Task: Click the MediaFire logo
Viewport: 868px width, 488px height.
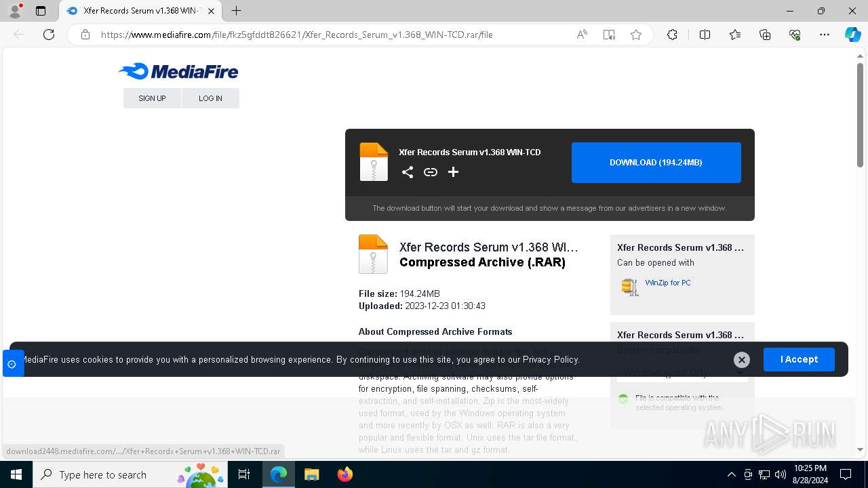Action: coord(178,71)
